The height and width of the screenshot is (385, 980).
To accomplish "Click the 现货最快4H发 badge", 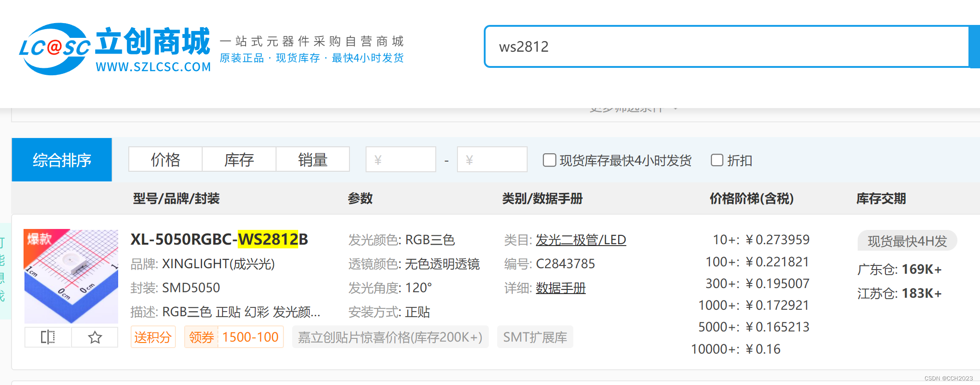I will 907,241.
